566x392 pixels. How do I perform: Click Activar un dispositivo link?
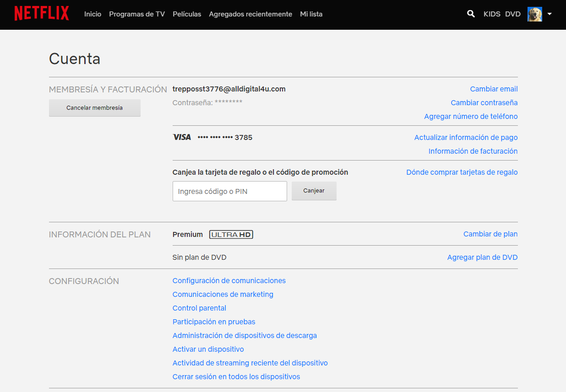[x=208, y=349]
